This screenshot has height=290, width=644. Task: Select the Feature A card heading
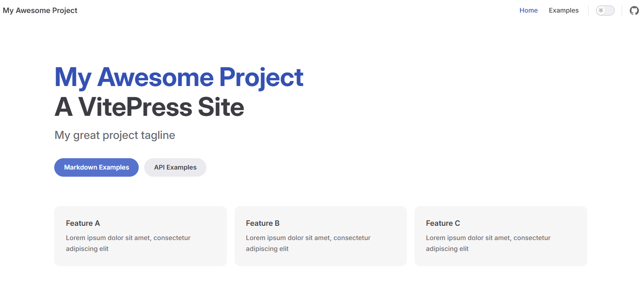click(83, 223)
